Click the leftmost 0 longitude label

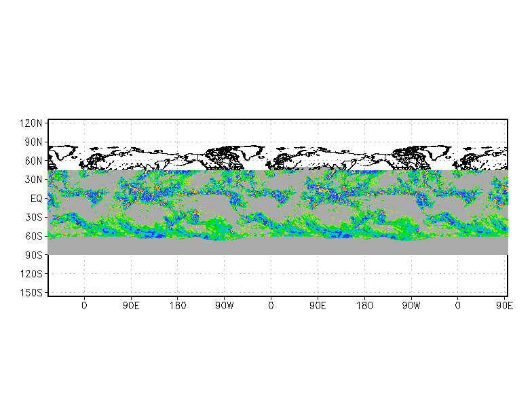pyautogui.click(x=84, y=306)
